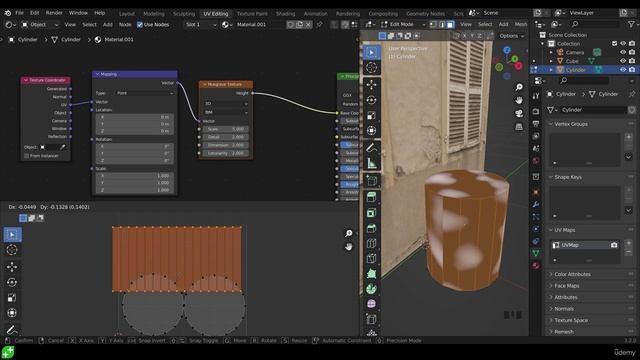Screen dimensions: 640x360
Task: Select the Add Cube tool
Action: point(371,180)
